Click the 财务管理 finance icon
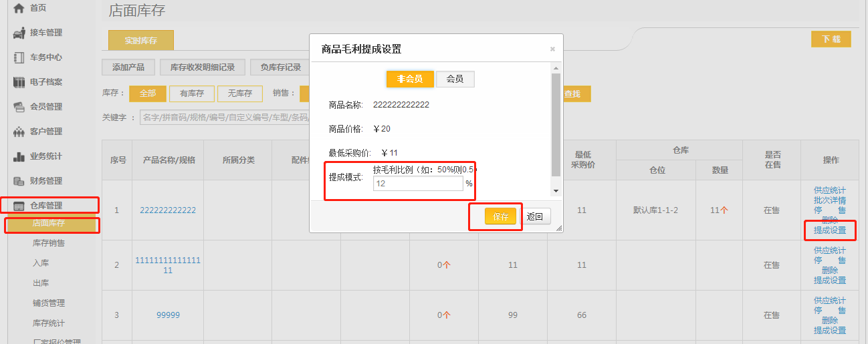Viewport: 868px width, 344px height. coord(19,181)
